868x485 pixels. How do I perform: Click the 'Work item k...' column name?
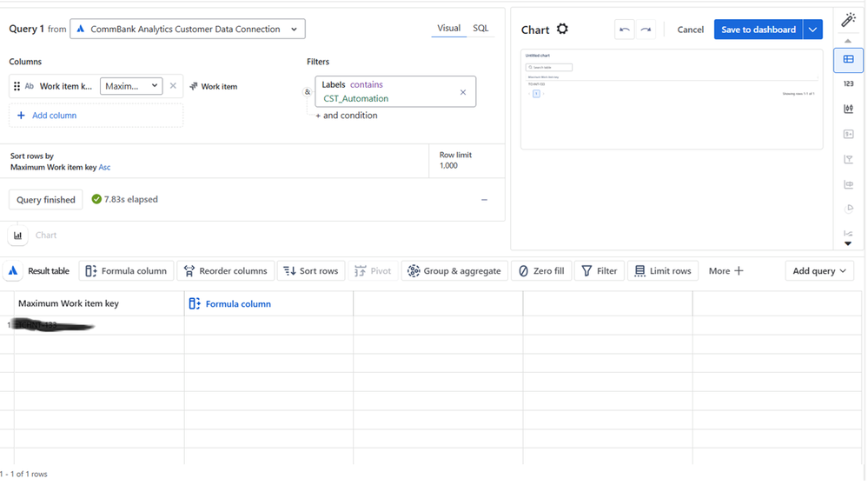[66, 86]
